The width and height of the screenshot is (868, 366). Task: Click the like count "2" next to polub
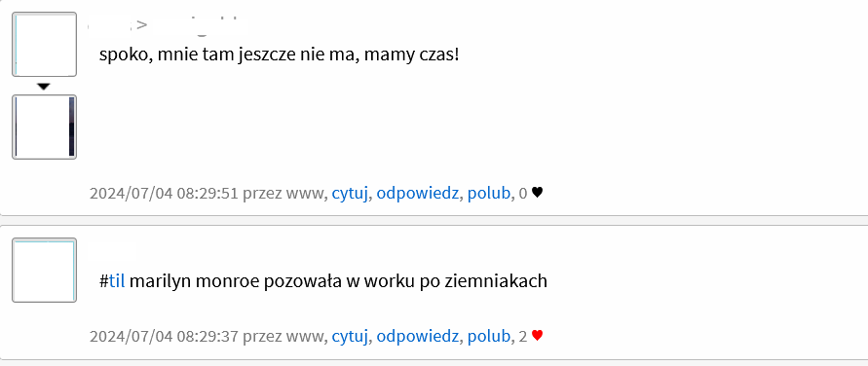click(x=523, y=336)
